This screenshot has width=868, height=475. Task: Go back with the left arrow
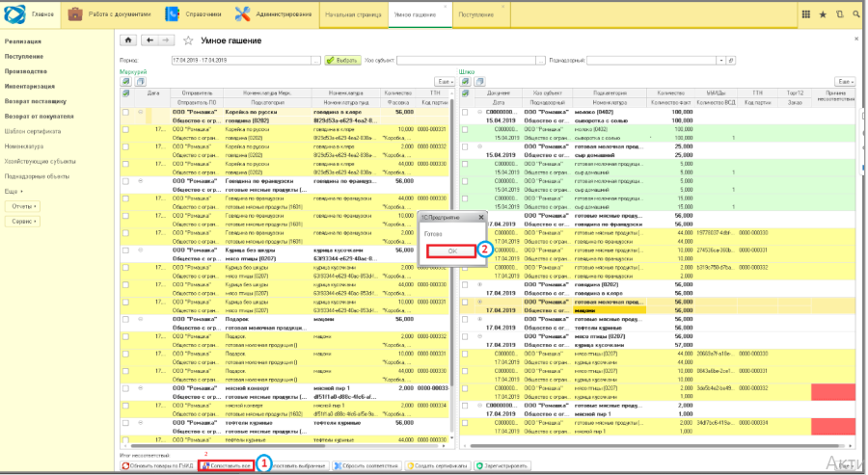149,40
